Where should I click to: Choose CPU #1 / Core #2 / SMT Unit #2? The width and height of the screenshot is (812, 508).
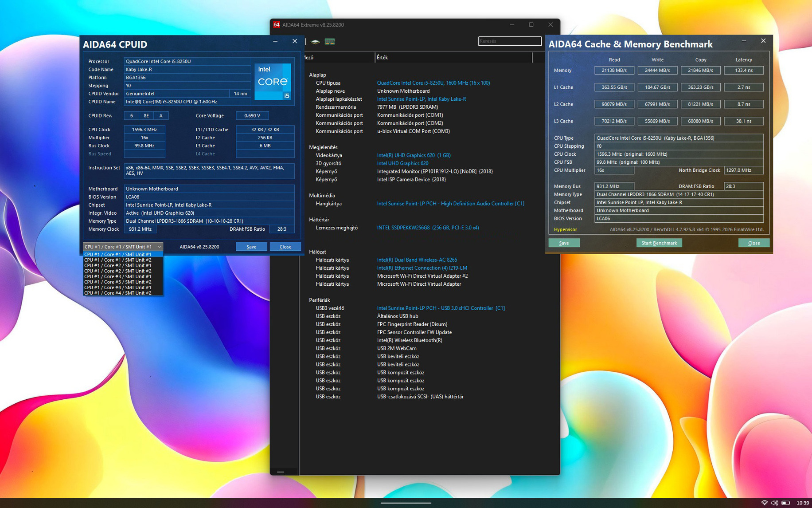[123, 271]
